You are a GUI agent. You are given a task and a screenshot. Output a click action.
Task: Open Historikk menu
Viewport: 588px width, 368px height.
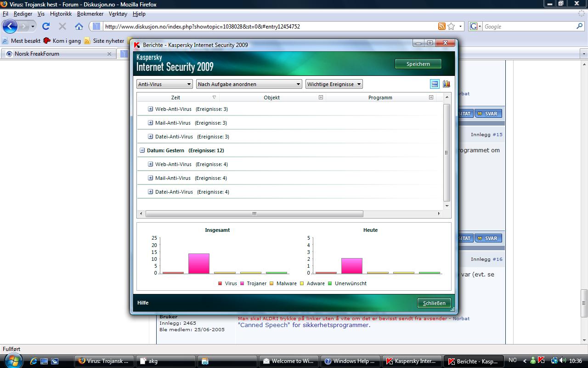(61, 14)
